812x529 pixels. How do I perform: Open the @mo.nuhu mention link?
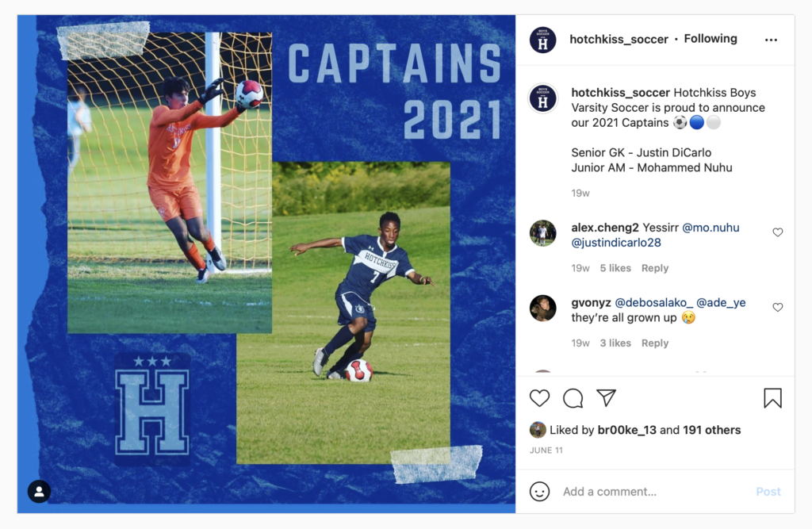710,228
